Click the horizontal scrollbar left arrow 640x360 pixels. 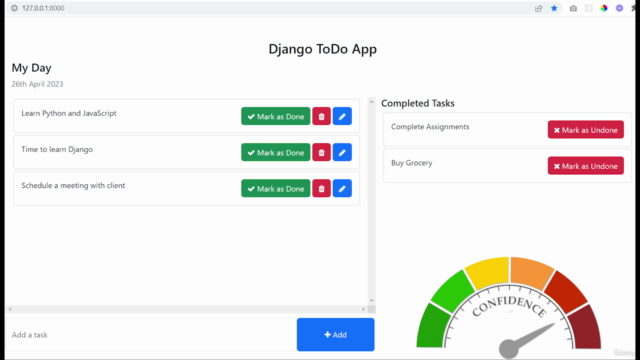(x=10, y=309)
